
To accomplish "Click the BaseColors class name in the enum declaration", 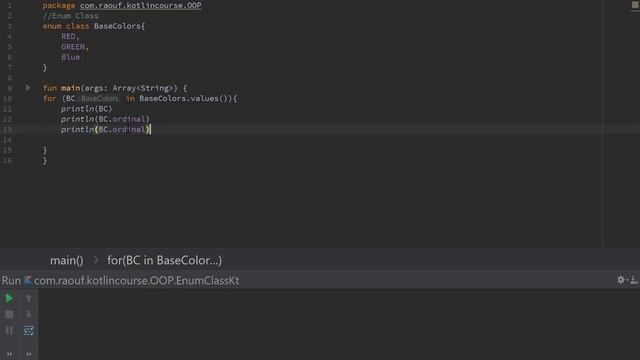I will tap(117, 26).
